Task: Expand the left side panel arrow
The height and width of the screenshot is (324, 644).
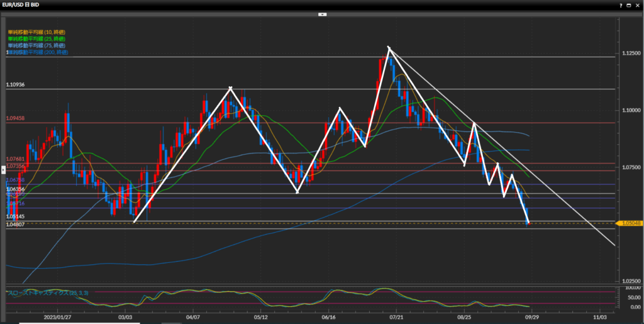Action: point(3,169)
